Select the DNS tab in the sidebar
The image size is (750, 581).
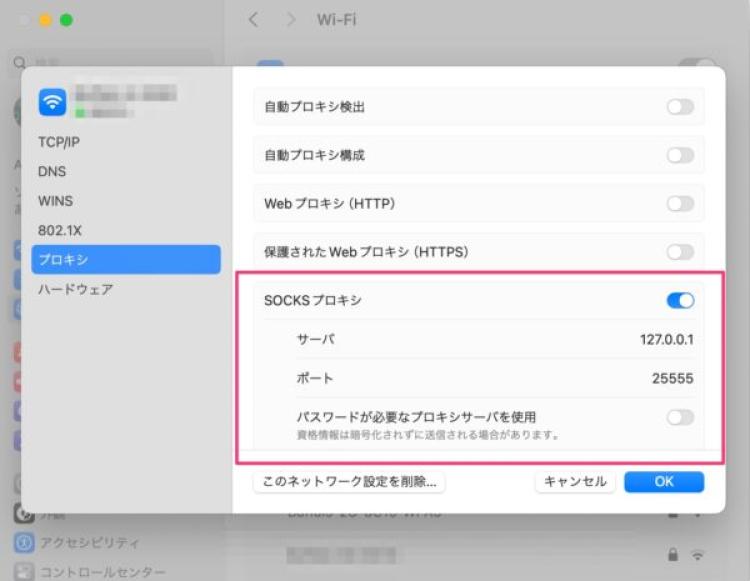[x=52, y=172]
